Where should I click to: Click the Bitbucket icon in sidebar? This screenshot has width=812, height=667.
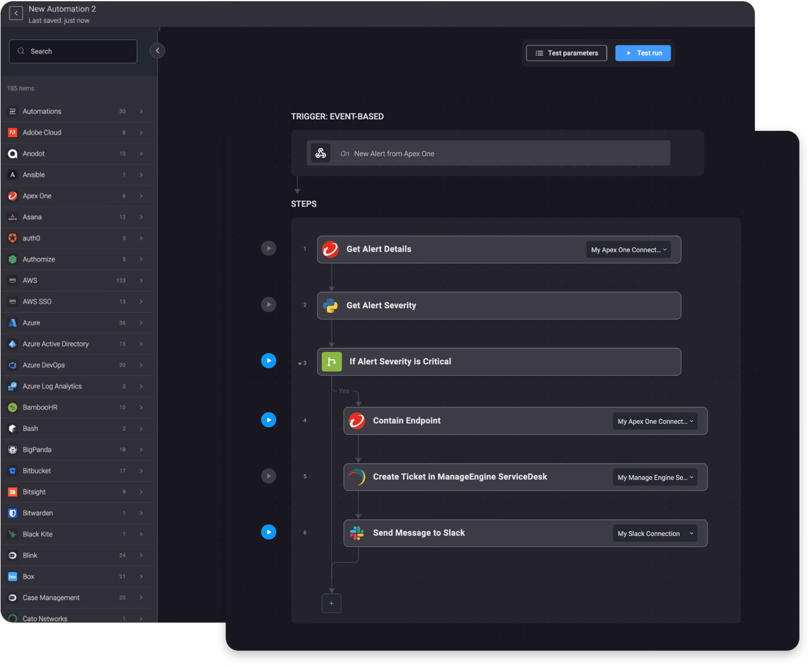click(13, 471)
